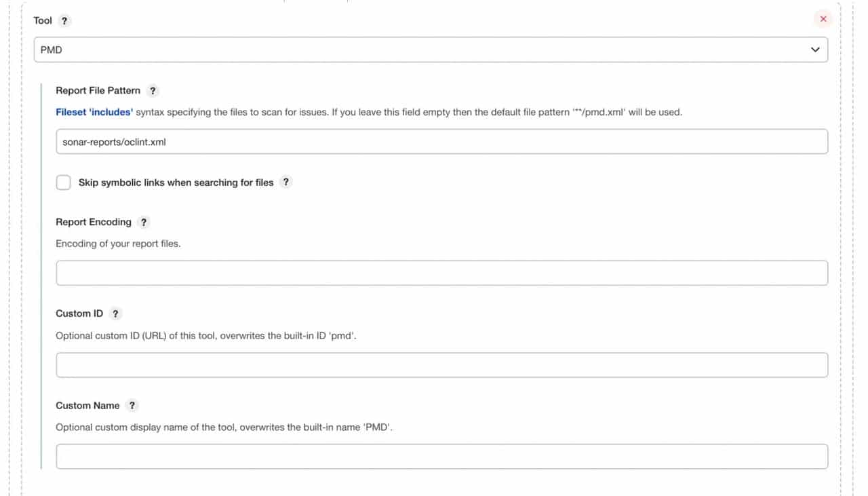Click the red X to delete the PMD tool

[823, 19]
